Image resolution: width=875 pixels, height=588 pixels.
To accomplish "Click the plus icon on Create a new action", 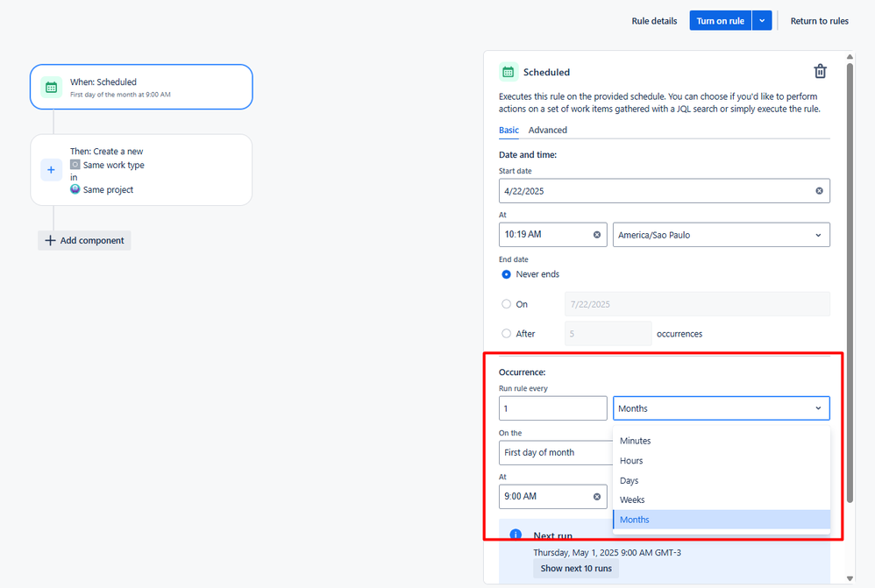I will (52, 170).
